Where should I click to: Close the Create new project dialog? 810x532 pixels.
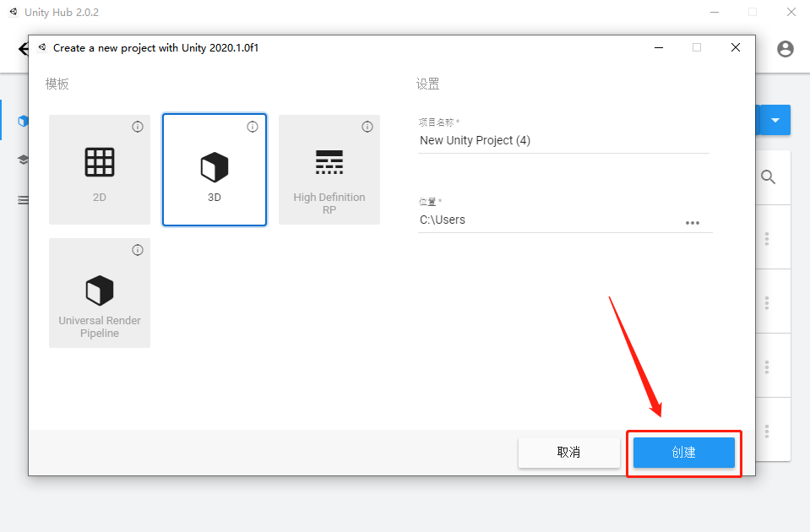(736, 47)
